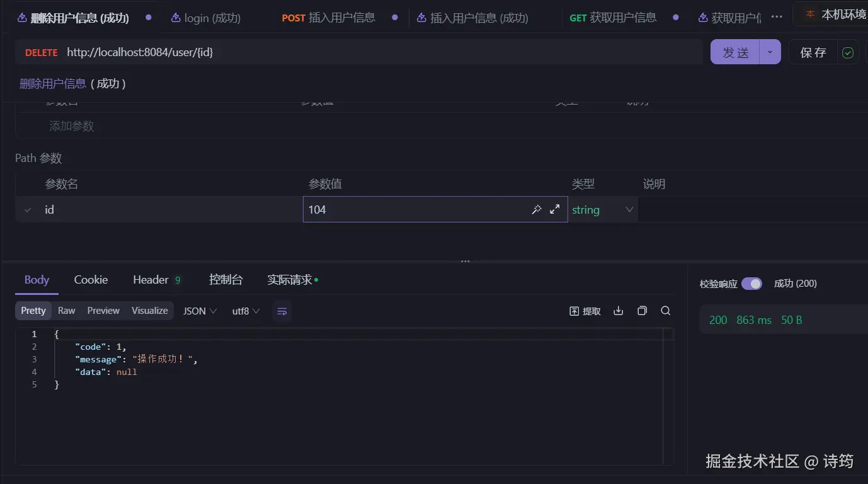Open the utf8 encoding dropdown
The width and height of the screenshot is (868, 484).
pyautogui.click(x=246, y=311)
